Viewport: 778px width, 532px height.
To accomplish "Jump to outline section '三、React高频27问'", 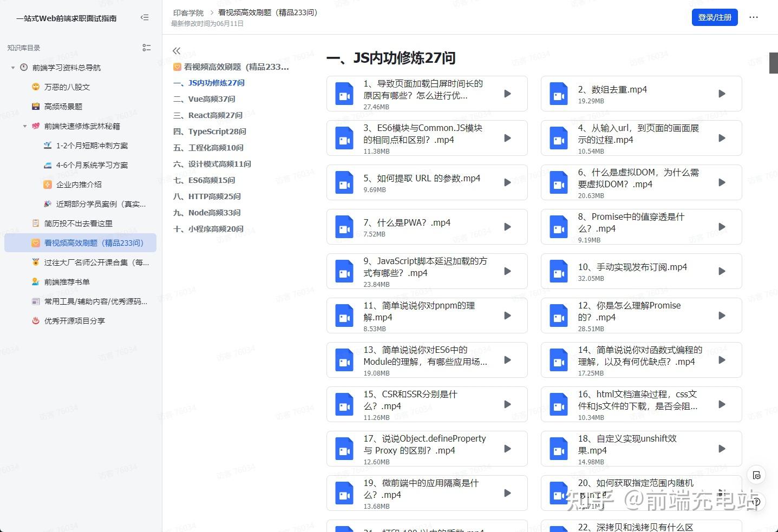I will tap(208, 115).
